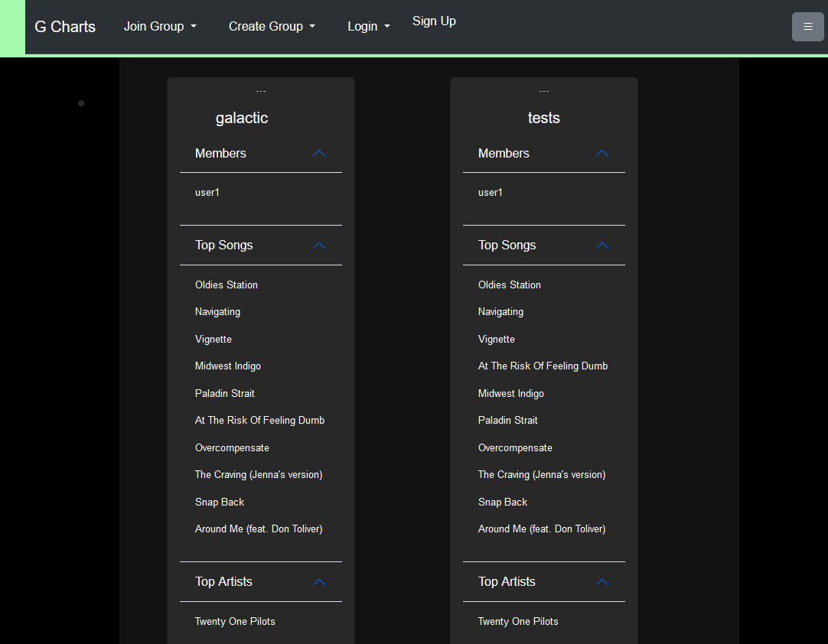The width and height of the screenshot is (828, 644).
Task: Select Overcompensate in tests songs
Action: [515, 448]
